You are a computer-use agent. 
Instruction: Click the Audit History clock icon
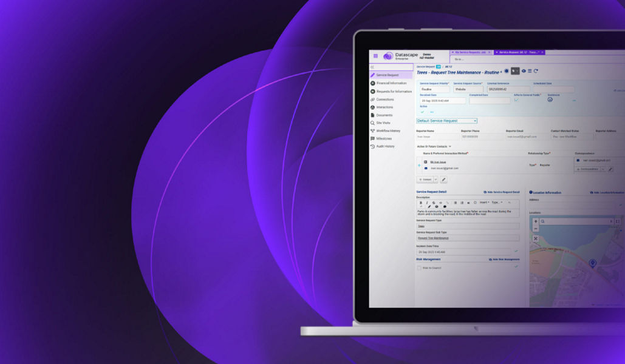[x=372, y=147]
